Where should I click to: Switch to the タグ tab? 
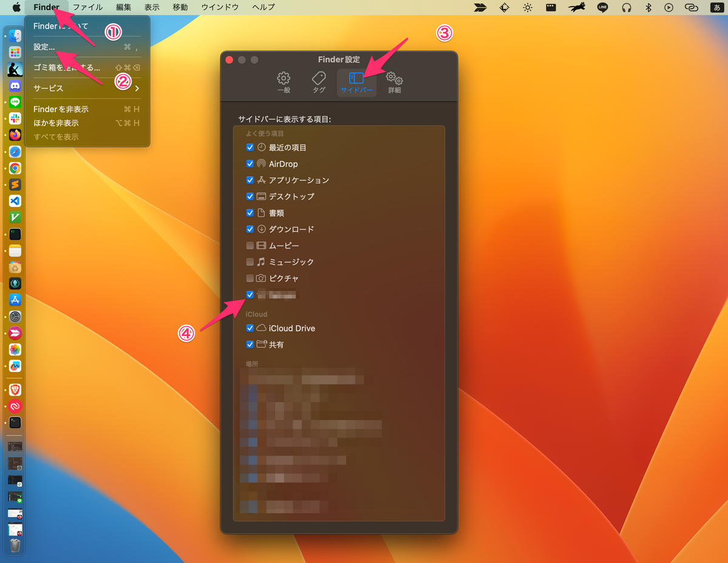click(319, 83)
